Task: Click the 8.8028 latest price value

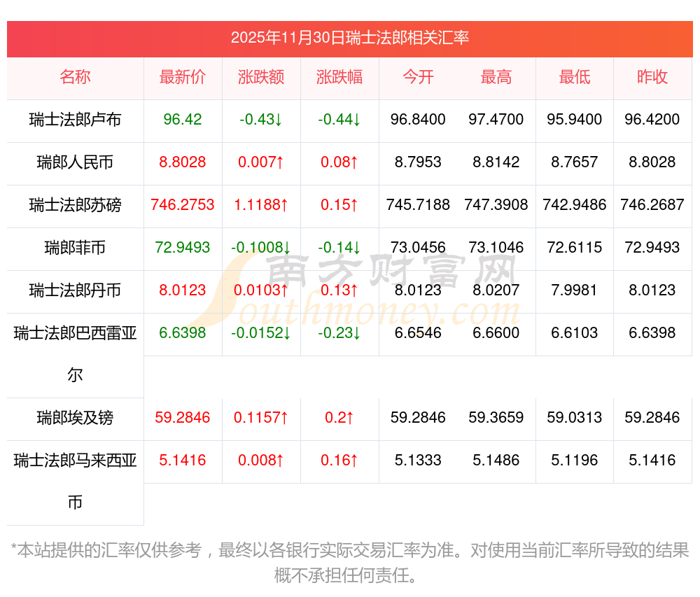Action: coord(183,162)
